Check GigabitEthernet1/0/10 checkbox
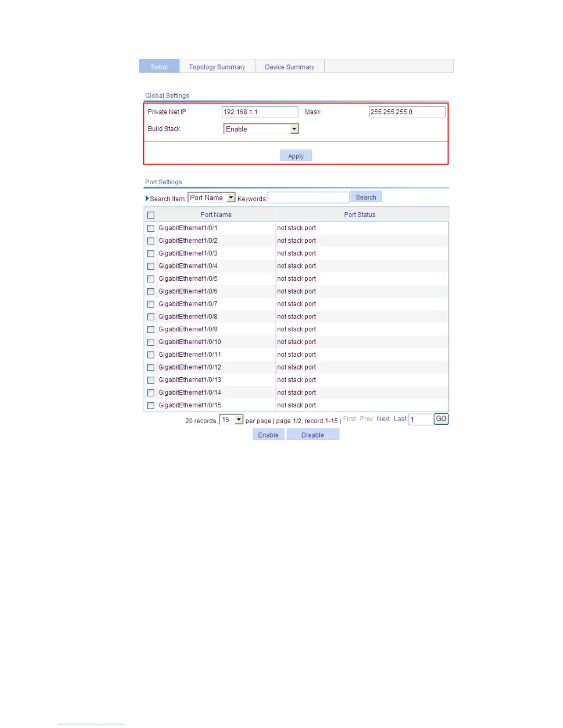This screenshot has width=563, height=728. (150, 342)
